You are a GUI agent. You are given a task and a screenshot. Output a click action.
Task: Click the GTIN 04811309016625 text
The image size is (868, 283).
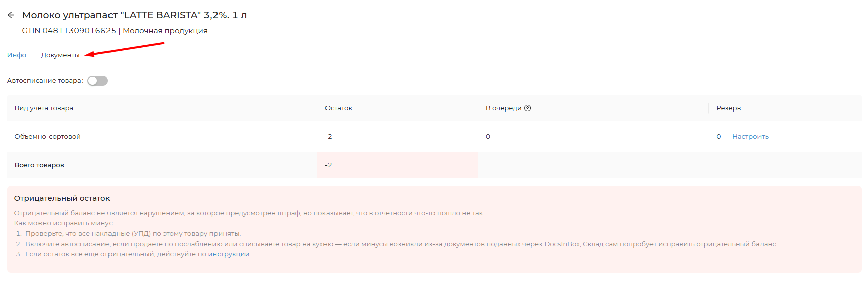(69, 31)
